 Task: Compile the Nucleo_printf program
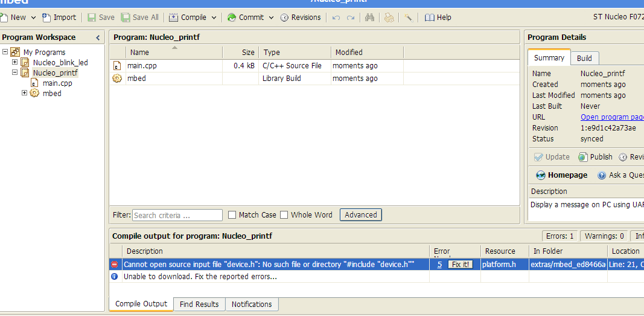tap(188, 18)
